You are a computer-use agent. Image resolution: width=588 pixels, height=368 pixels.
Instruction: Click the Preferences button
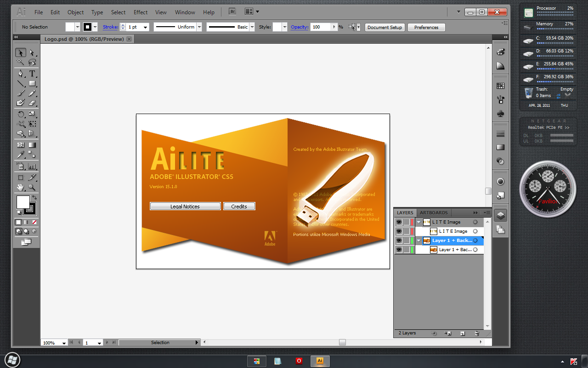point(426,27)
